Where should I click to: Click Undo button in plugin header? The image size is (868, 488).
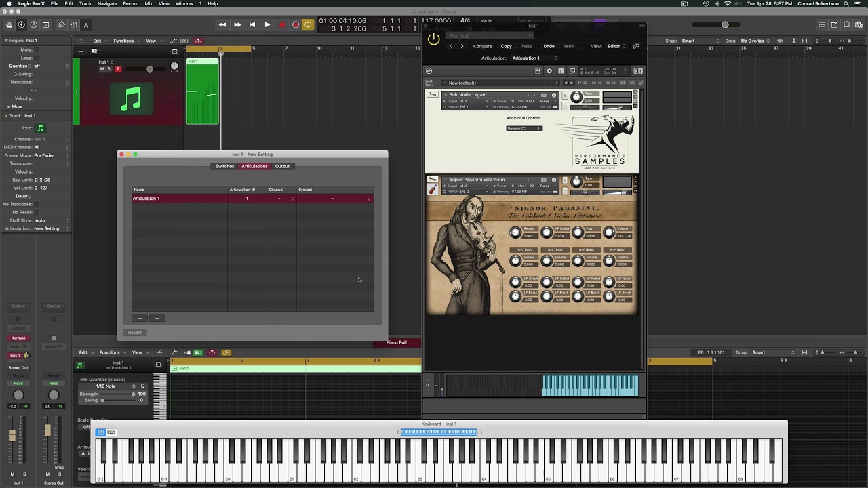(549, 46)
